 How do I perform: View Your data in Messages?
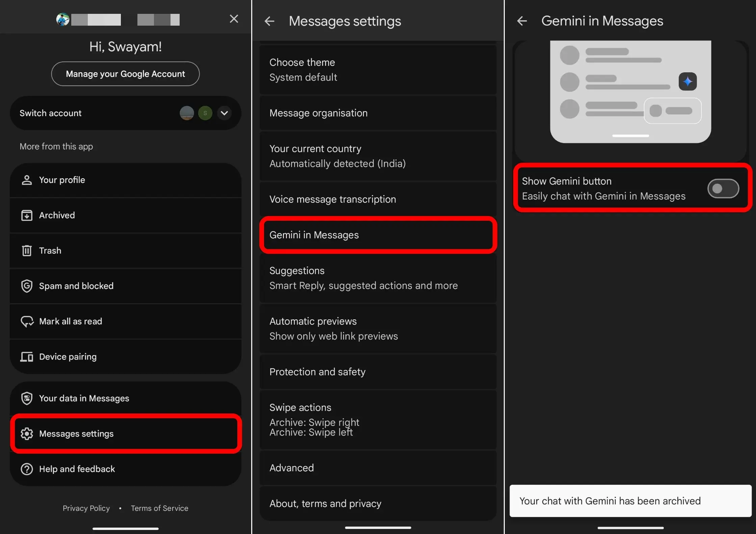(84, 398)
